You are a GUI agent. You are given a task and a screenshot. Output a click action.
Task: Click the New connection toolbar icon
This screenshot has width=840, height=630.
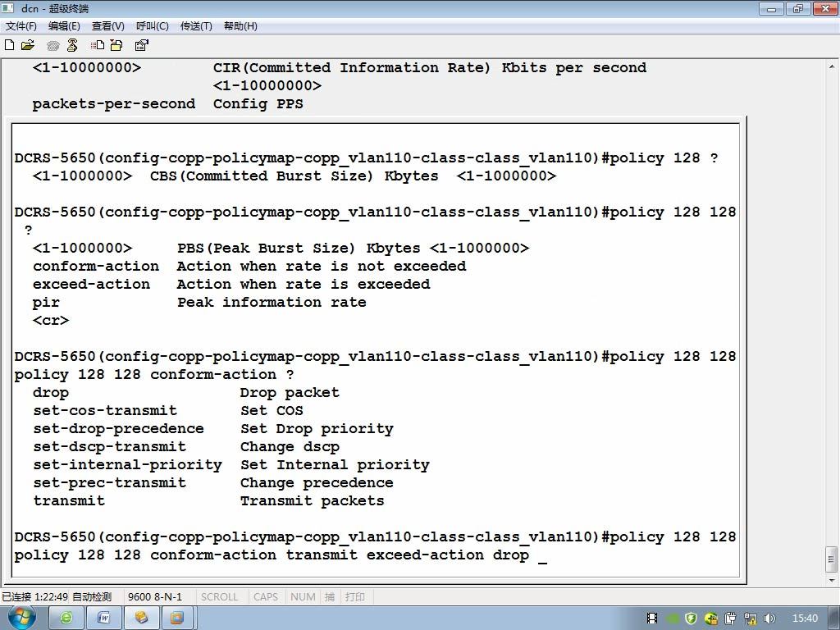[x=9, y=45]
